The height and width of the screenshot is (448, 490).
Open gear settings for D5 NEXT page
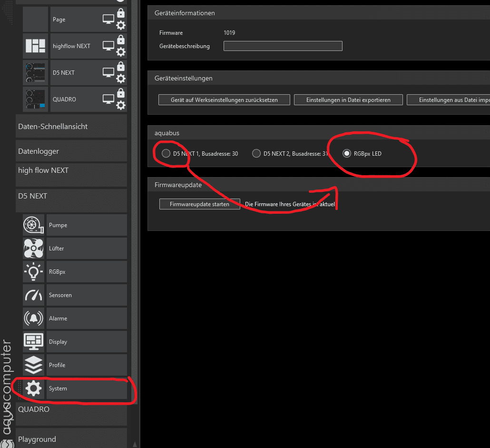pyautogui.click(x=121, y=79)
